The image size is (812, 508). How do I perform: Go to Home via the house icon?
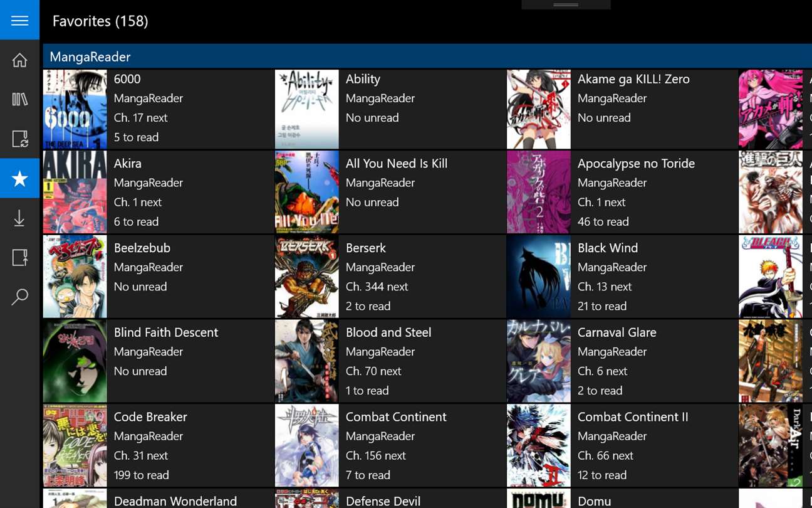(x=19, y=60)
